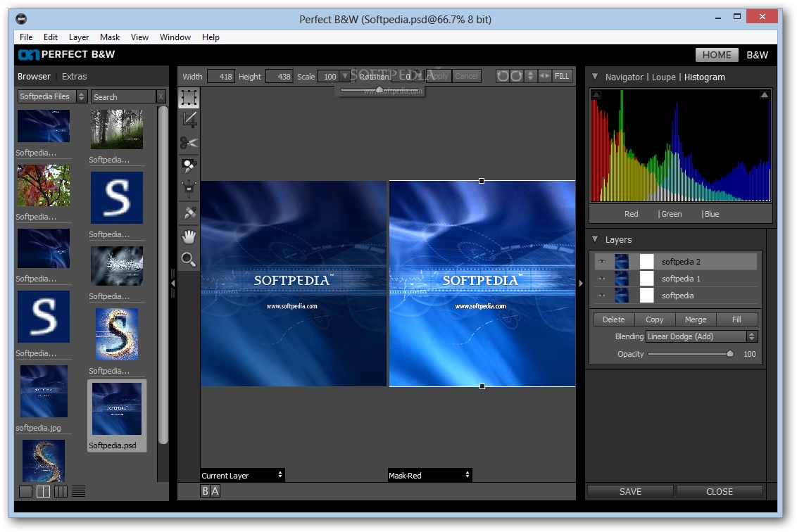Image resolution: width=797 pixels, height=532 pixels.
Task: Switch to the Extras tab
Action: tap(74, 77)
